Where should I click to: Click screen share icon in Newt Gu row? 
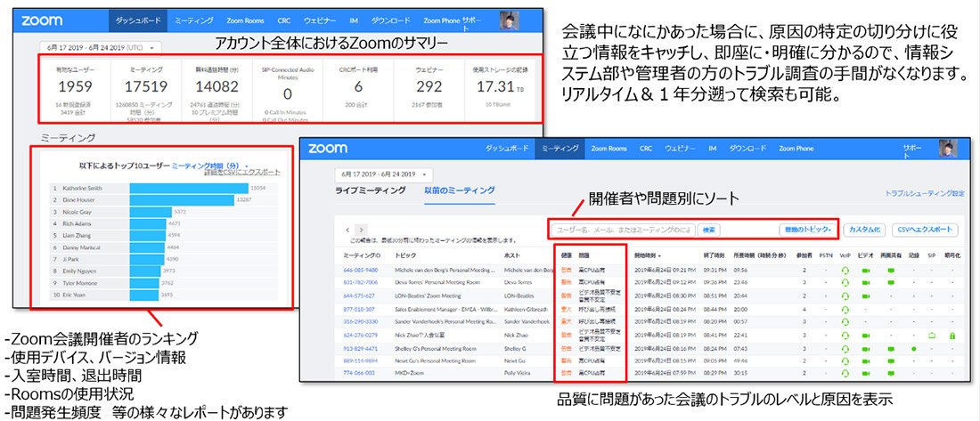point(891,361)
